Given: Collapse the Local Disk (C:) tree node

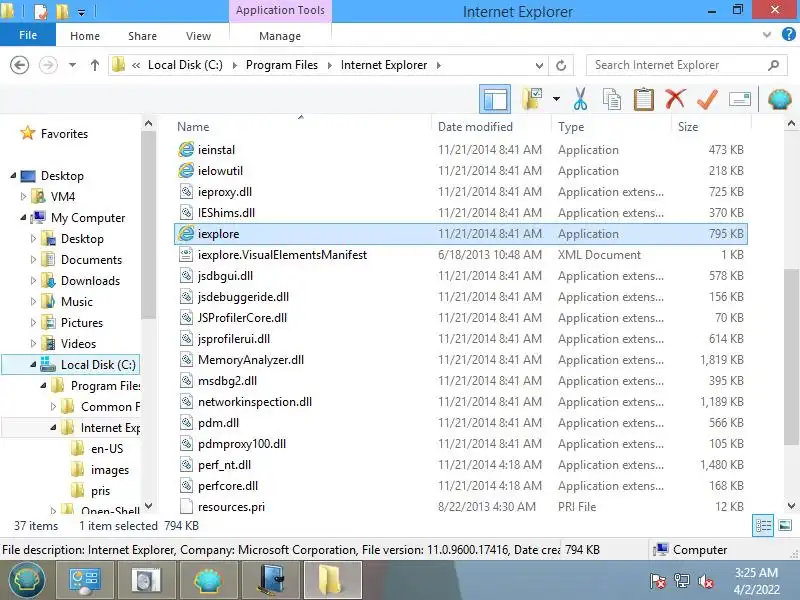Looking at the screenshot, I should [x=33, y=364].
